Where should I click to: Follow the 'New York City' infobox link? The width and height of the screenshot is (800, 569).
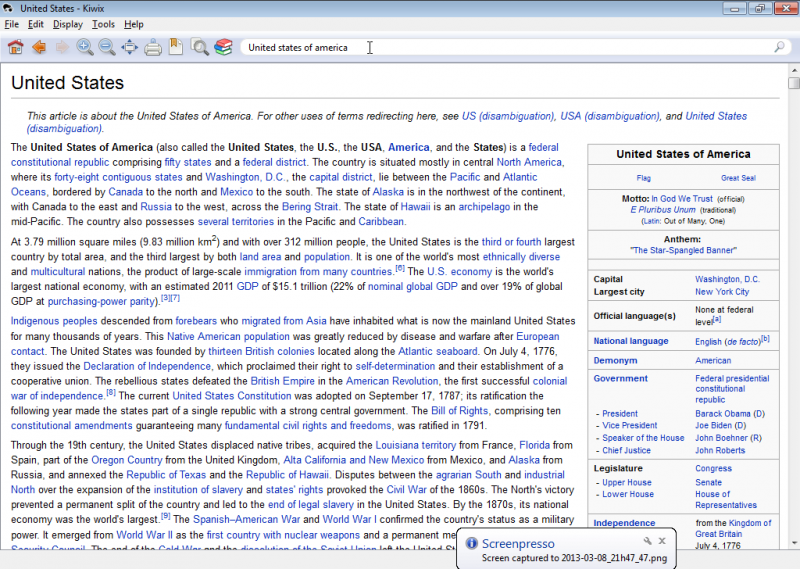(x=721, y=292)
